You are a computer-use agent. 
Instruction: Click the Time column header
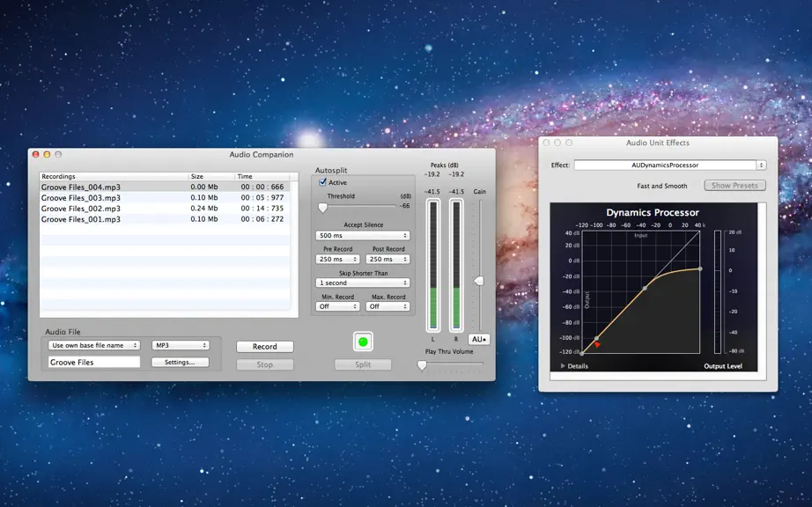[262, 176]
